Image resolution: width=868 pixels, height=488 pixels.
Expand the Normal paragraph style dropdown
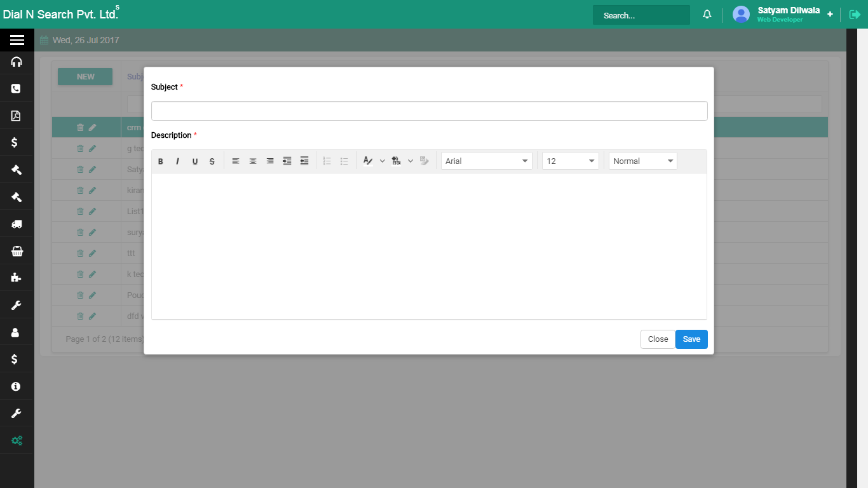(642, 161)
